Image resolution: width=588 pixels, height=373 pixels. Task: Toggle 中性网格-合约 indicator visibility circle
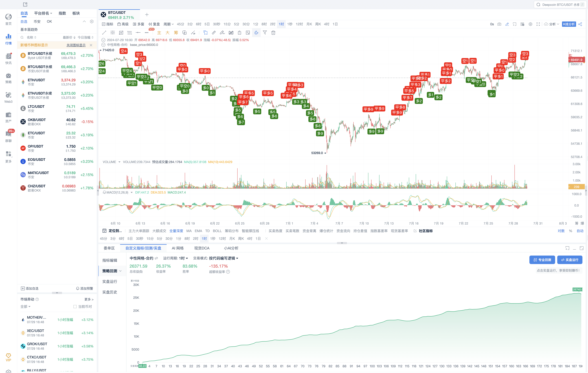coord(103,45)
